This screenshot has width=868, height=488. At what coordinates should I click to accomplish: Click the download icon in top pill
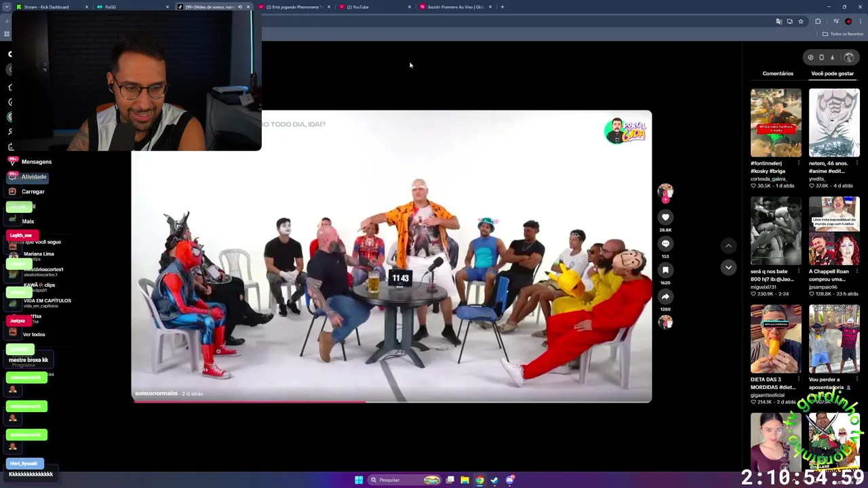[x=832, y=58]
